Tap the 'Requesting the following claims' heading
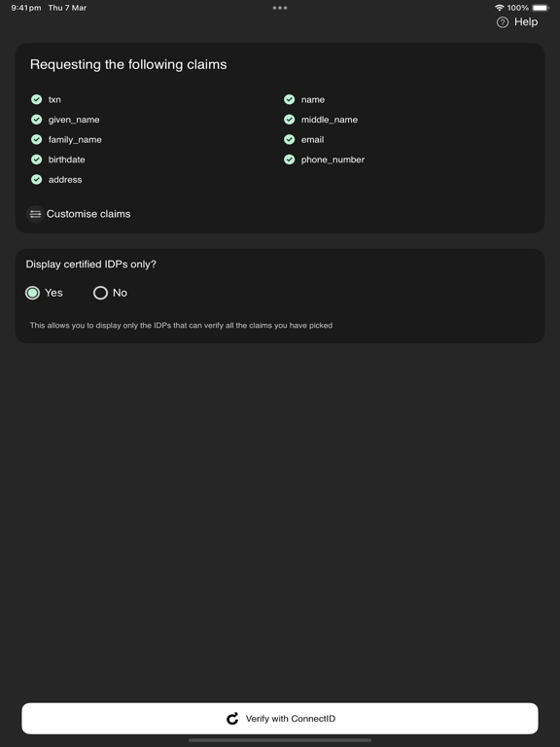Screen dimensions: 560x747 click(128, 64)
